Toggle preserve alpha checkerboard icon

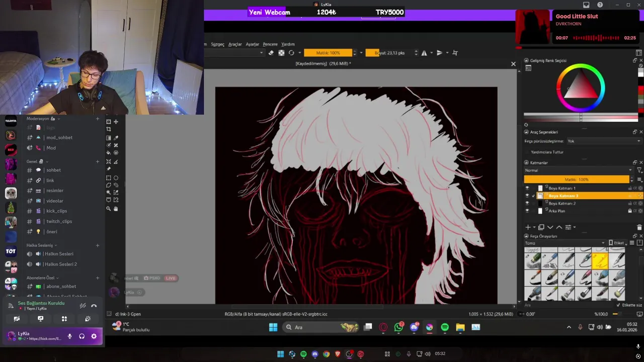(281, 53)
